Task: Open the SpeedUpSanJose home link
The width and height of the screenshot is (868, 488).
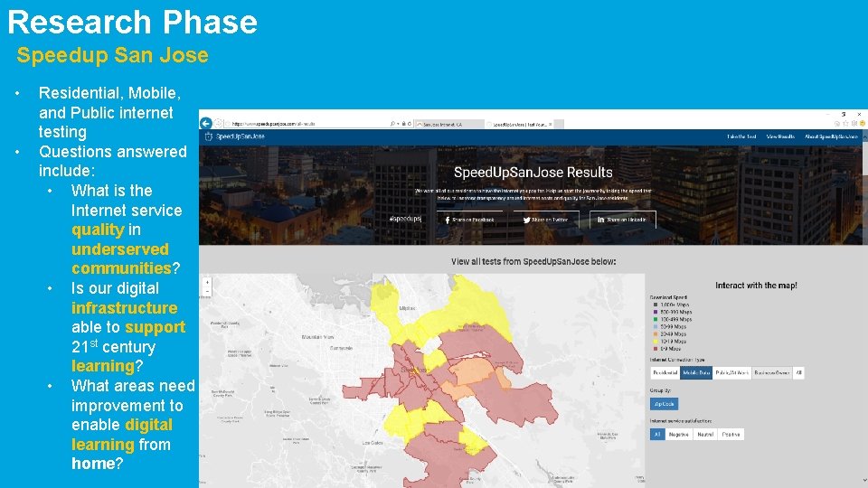Action: point(241,136)
